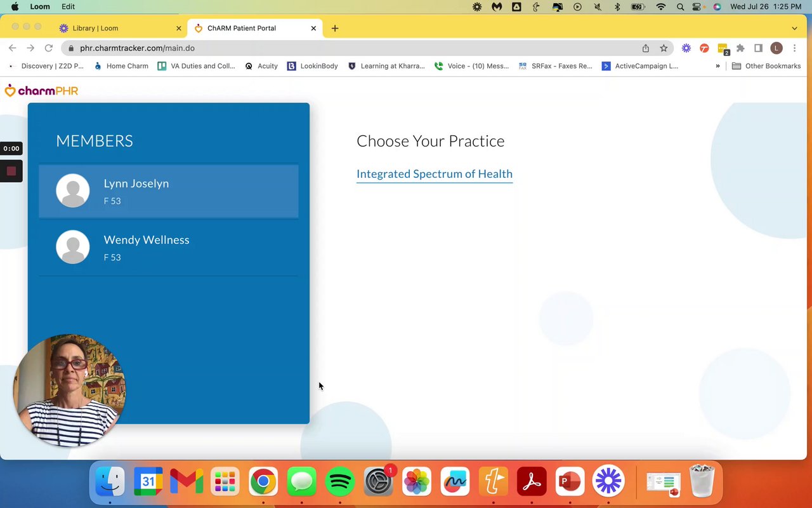Open the Bluetooth menu bar icon

tap(617, 6)
